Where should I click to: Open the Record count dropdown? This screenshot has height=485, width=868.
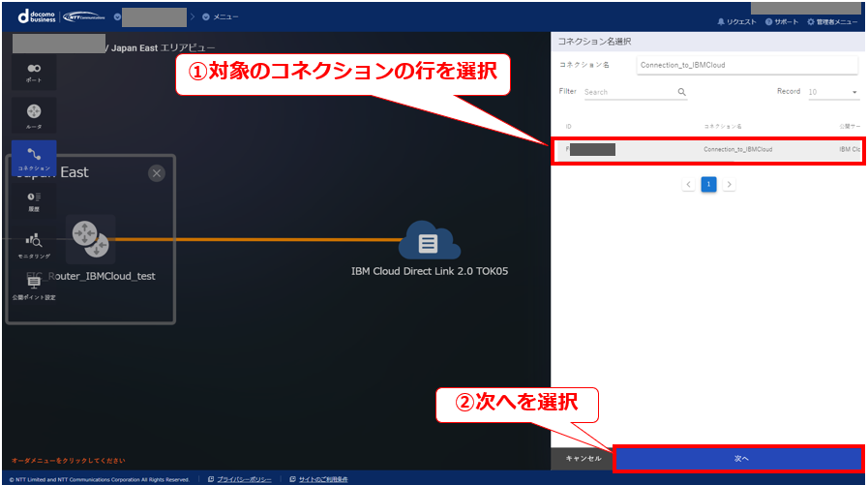(832, 92)
